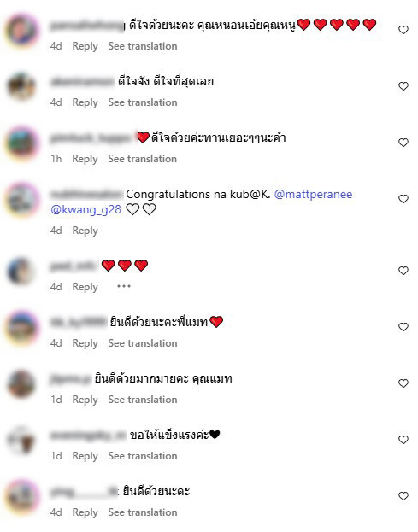Like the last comment at bottom
418x532 pixels.
403,496
